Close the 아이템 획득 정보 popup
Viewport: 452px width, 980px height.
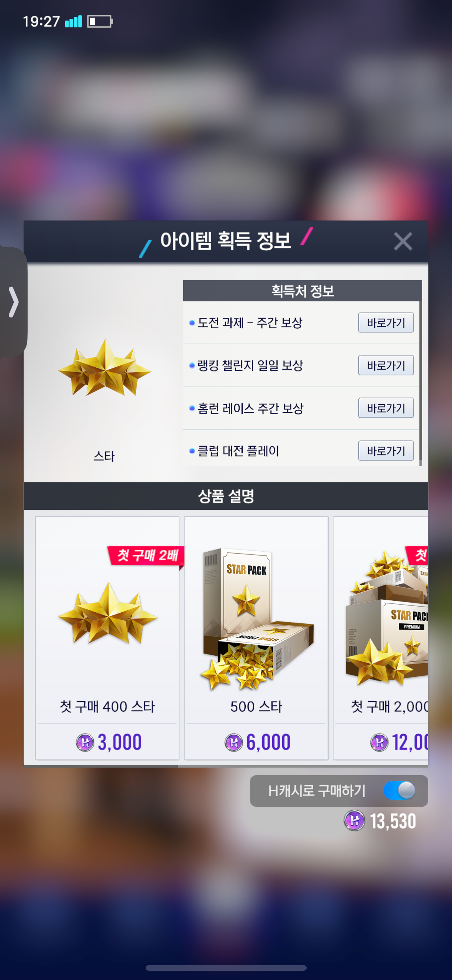coord(403,242)
